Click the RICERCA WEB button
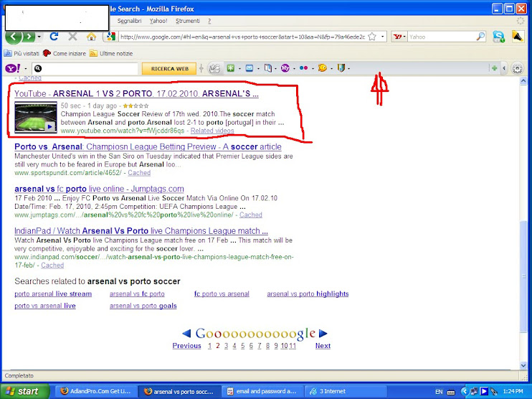532x399 pixels. point(169,69)
